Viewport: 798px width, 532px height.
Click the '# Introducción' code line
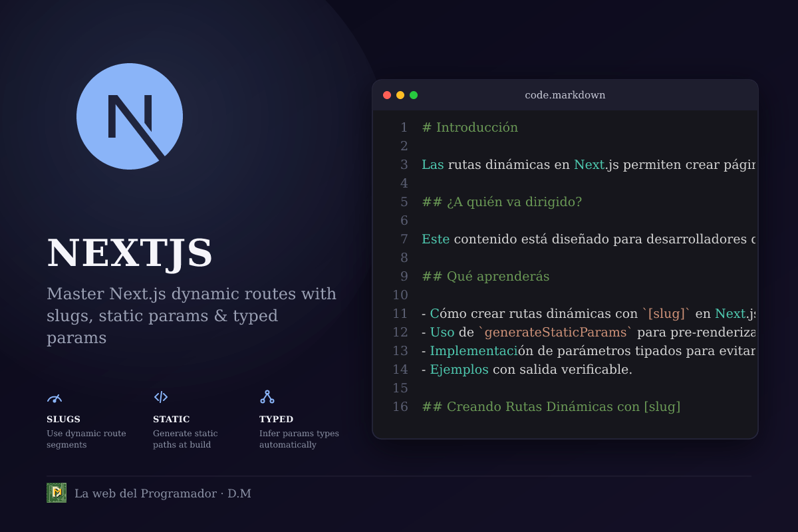(470, 127)
